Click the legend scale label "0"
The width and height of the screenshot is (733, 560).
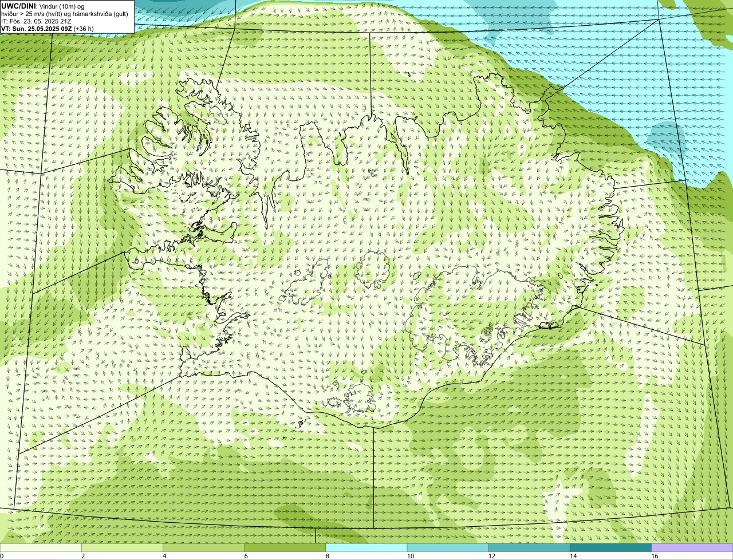[x=2, y=556]
